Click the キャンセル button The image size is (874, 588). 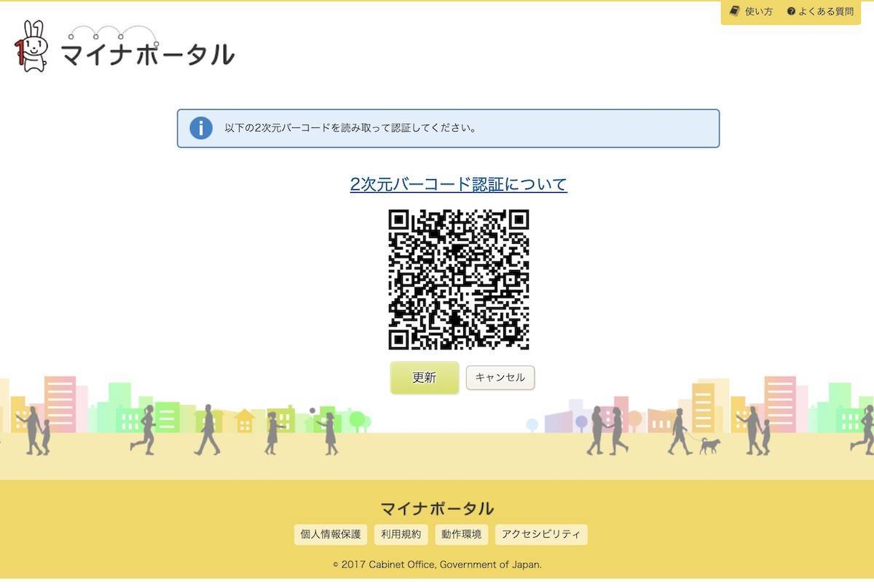(500, 378)
